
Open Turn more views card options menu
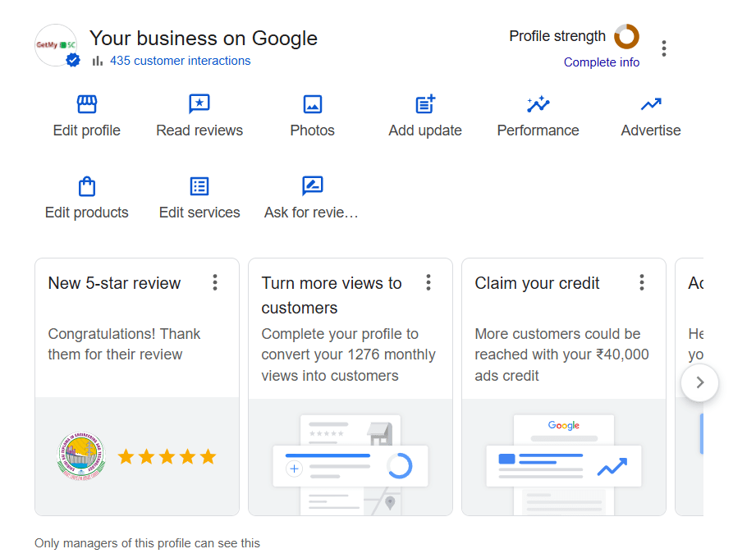(x=428, y=282)
